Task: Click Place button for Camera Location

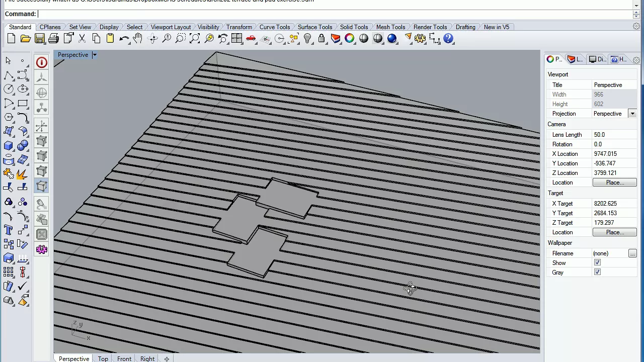Action: [x=615, y=183]
